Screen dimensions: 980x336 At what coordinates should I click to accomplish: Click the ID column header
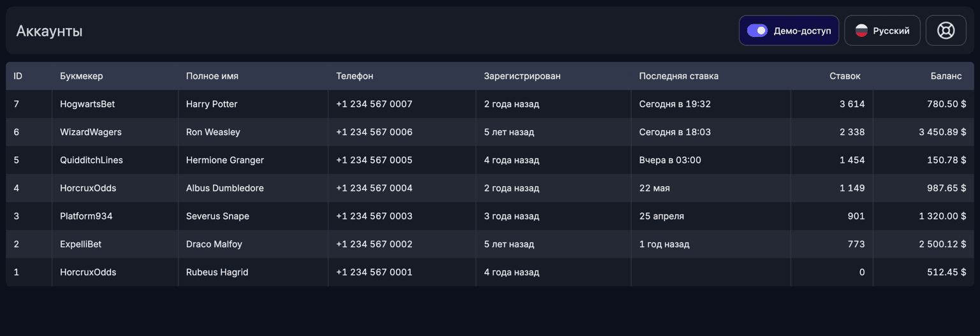[18, 76]
